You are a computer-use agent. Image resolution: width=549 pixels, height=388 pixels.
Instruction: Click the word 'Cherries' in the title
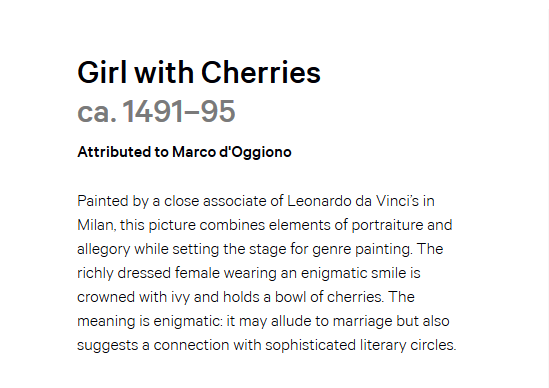261,72
